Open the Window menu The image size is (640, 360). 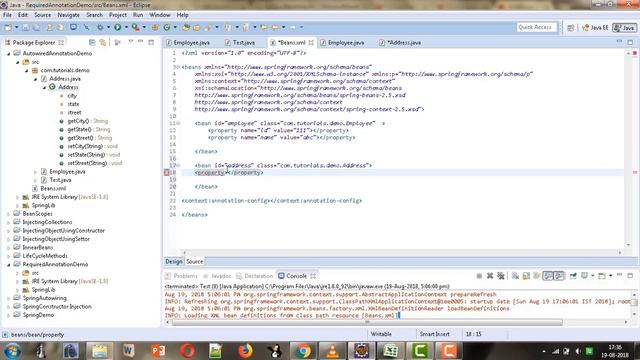tap(160, 15)
